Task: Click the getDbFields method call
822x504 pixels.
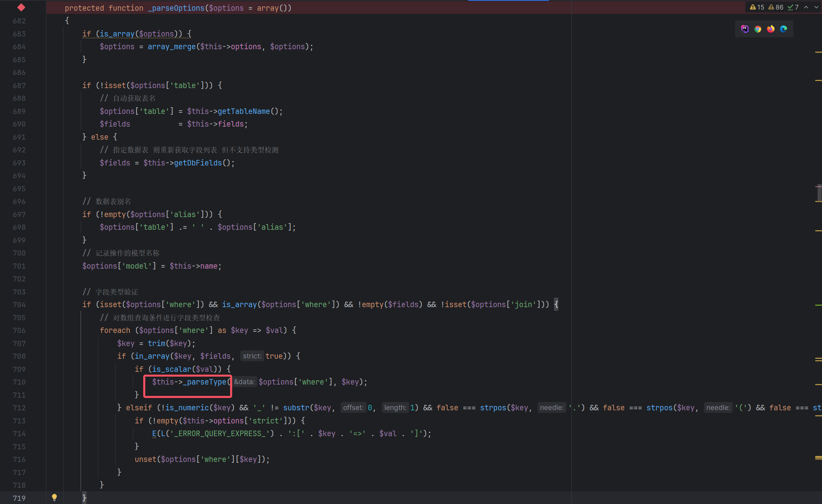Action: tap(198, 163)
